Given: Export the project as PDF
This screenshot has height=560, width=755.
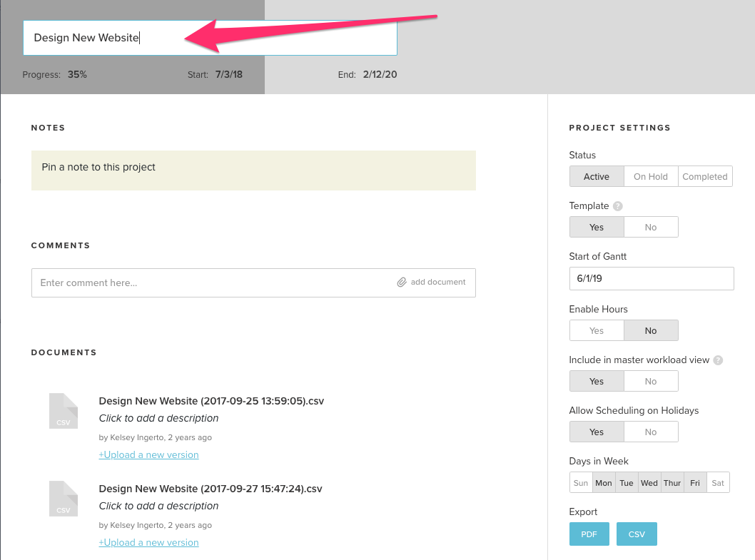Looking at the screenshot, I should click(589, 534).
